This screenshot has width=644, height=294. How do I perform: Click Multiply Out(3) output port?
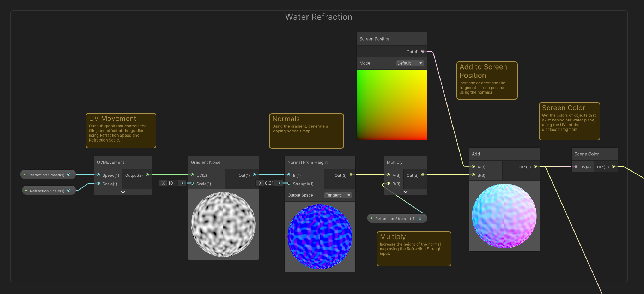pos(423,175)
